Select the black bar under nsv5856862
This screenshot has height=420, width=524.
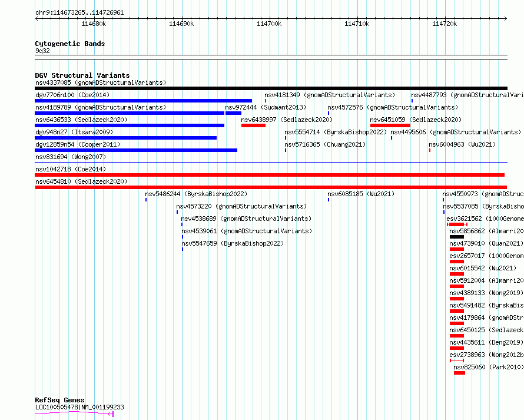pyautogui.click(x=457, y=237)
